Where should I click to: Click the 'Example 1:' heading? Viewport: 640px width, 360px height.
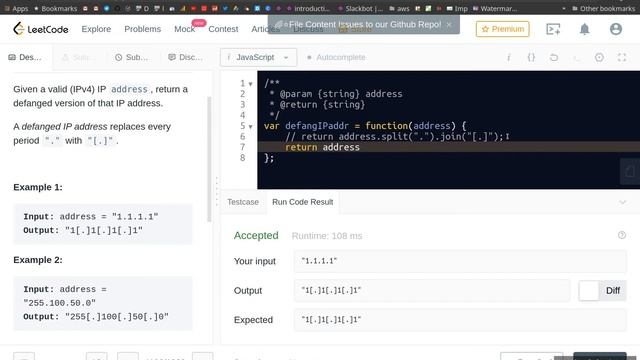tap(38, 187)
